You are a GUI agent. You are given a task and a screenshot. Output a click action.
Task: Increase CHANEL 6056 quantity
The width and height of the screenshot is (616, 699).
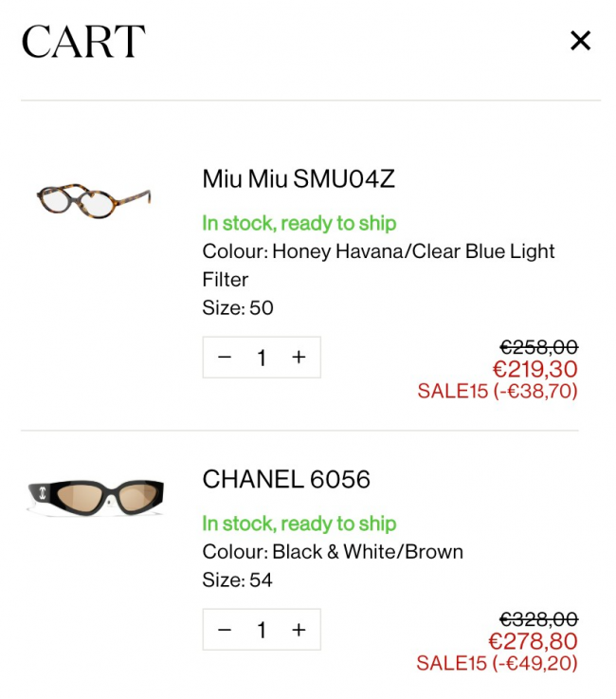click(299, 630)
